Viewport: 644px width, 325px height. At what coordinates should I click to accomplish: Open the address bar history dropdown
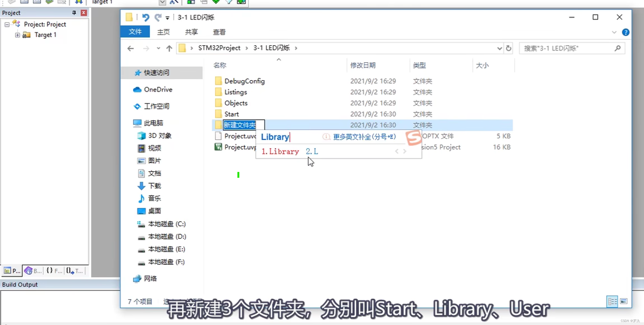499,48
